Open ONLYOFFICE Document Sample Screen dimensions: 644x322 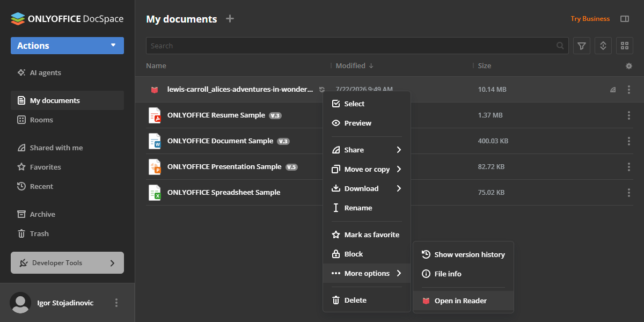click(221, 141)
